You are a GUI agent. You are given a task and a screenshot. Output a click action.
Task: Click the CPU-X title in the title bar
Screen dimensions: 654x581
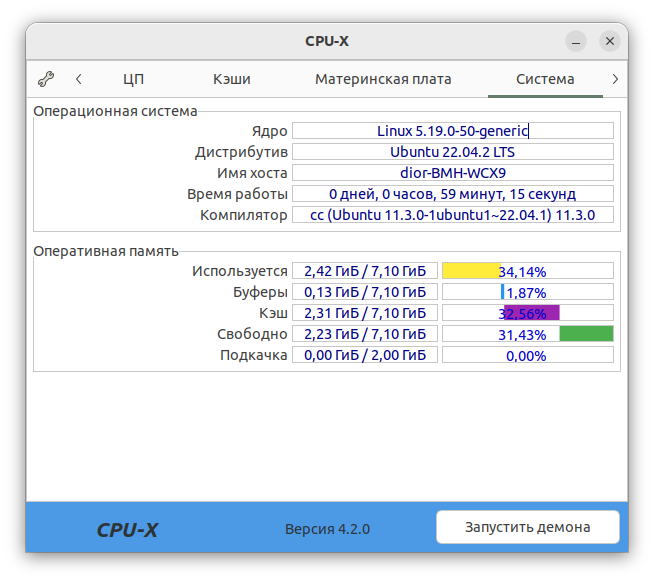click(x=327, y=41)
